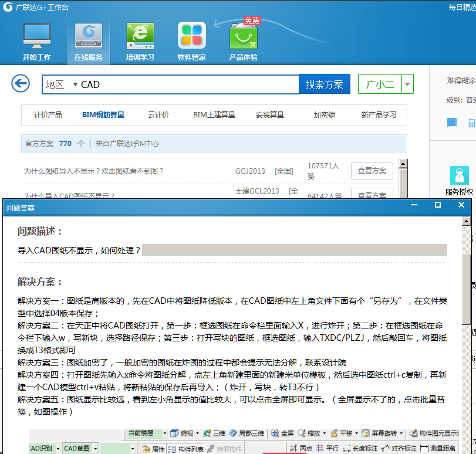This screenshot has width=476, height=454.
Task: Click 平行 parallel icon in embedded toolbar
Action: [320, 448]
